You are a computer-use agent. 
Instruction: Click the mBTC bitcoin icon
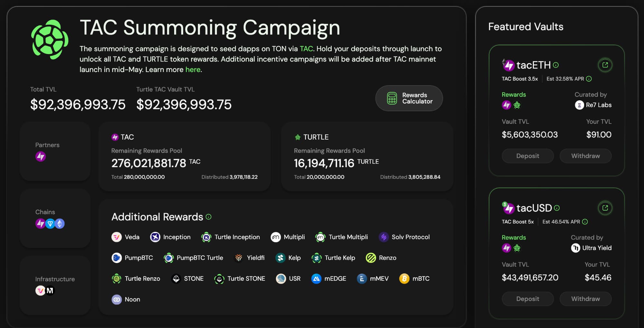click(x=404, y=278)
